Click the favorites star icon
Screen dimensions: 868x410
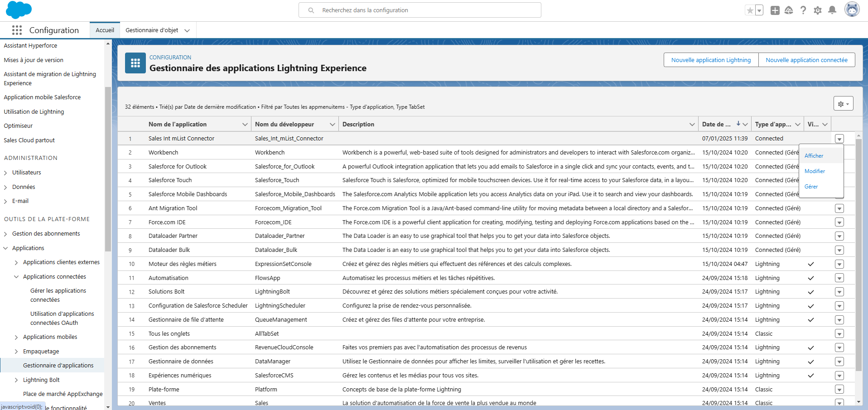pyautogui.click(x=750, y=10)
